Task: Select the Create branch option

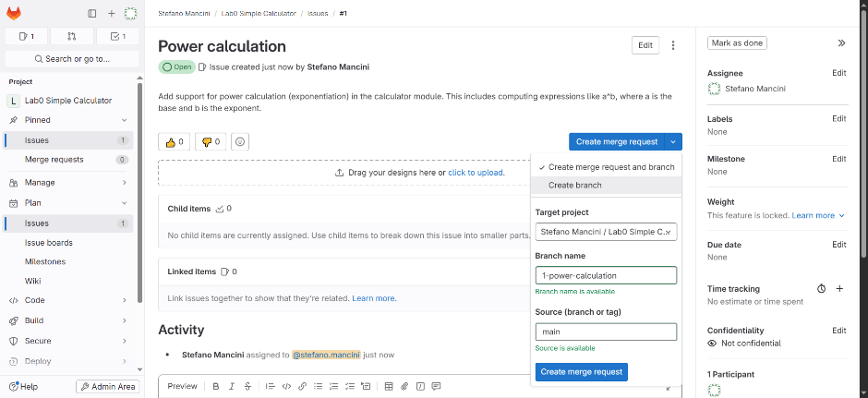Action: (x=574, y=185)
